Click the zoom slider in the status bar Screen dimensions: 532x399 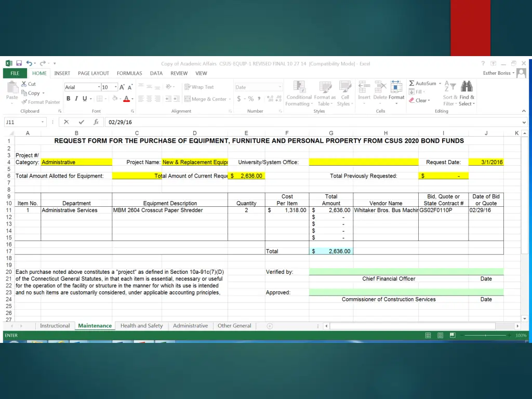(485, 336)
